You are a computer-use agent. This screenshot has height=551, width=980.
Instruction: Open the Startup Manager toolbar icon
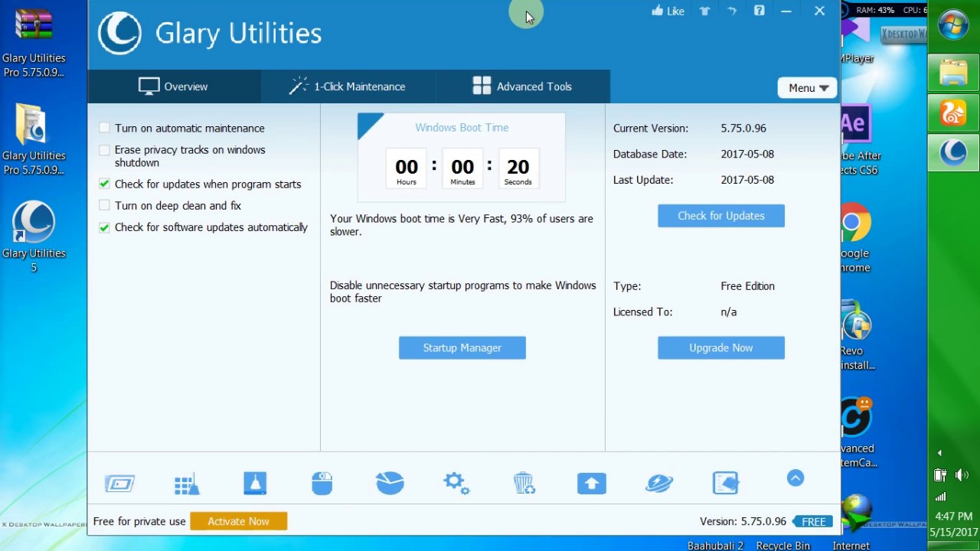pos(119,484)
